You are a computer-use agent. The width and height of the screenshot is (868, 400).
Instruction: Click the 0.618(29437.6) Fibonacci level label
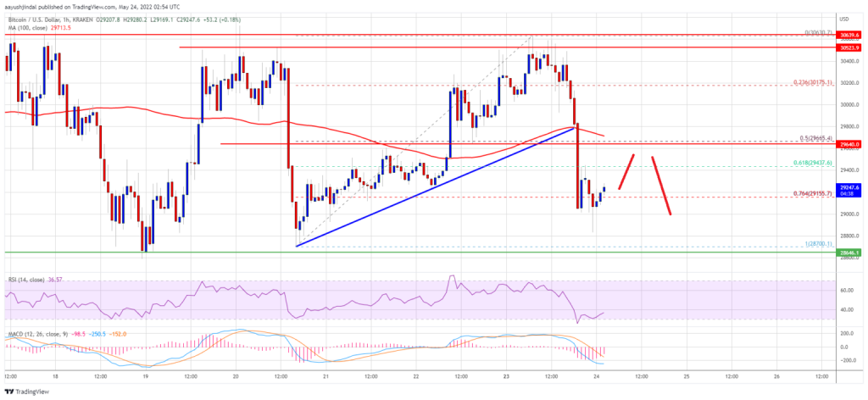pos(815,164)
